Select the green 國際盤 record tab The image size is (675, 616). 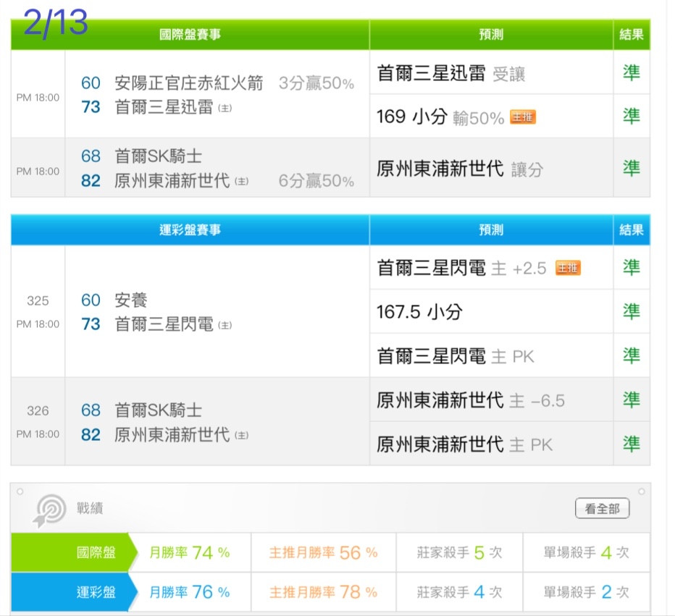point(73,552)
